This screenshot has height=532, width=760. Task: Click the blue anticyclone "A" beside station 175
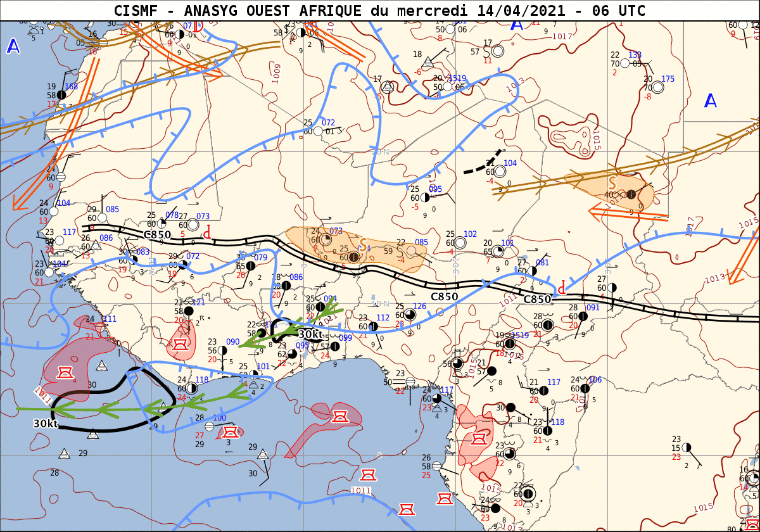pyautogui.click(x=711, y=101)
